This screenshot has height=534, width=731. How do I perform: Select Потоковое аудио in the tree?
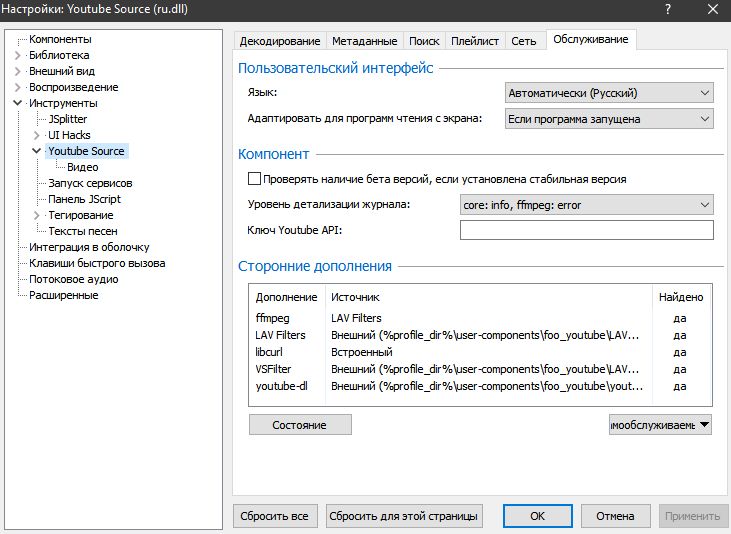pos(74,279)
